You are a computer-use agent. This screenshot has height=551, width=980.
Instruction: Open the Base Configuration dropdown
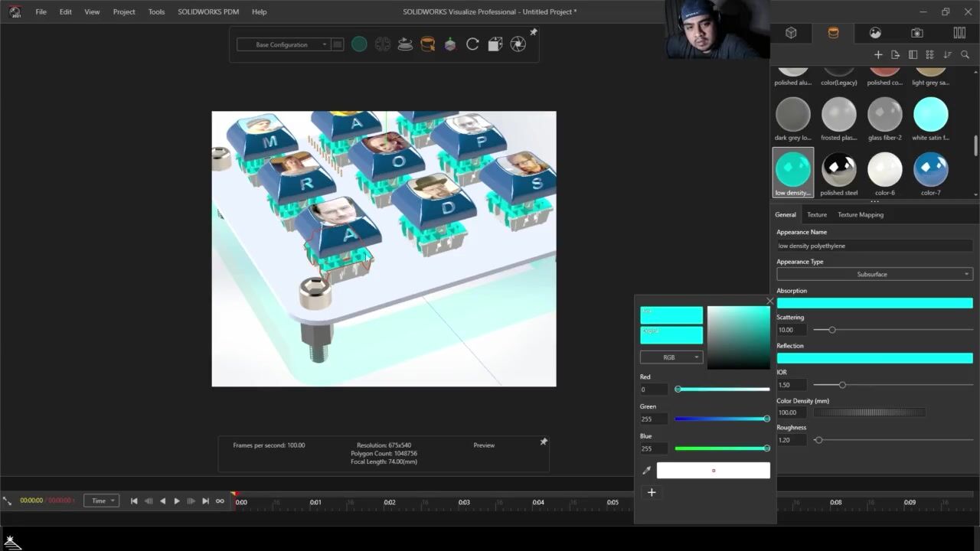pos(283,44)
